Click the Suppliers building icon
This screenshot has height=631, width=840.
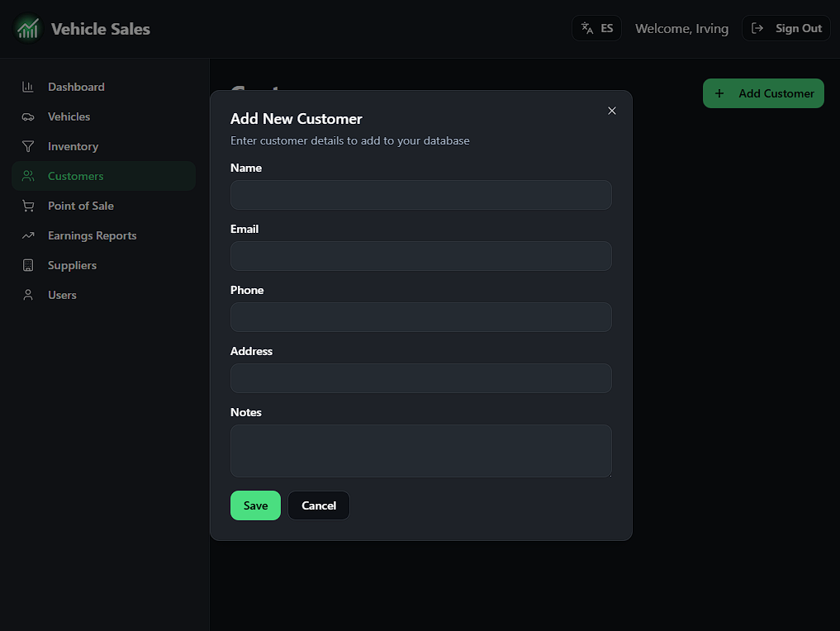[28, 265]
